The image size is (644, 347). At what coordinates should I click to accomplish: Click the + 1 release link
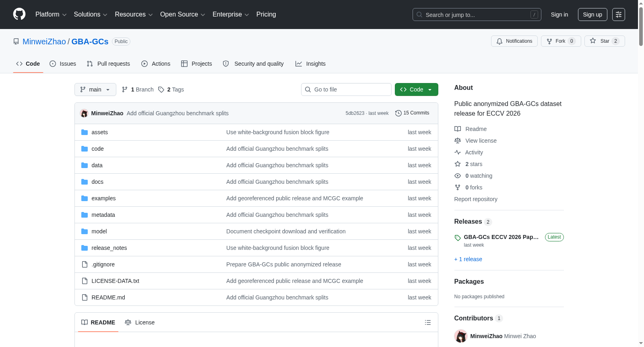coord(468,259)
